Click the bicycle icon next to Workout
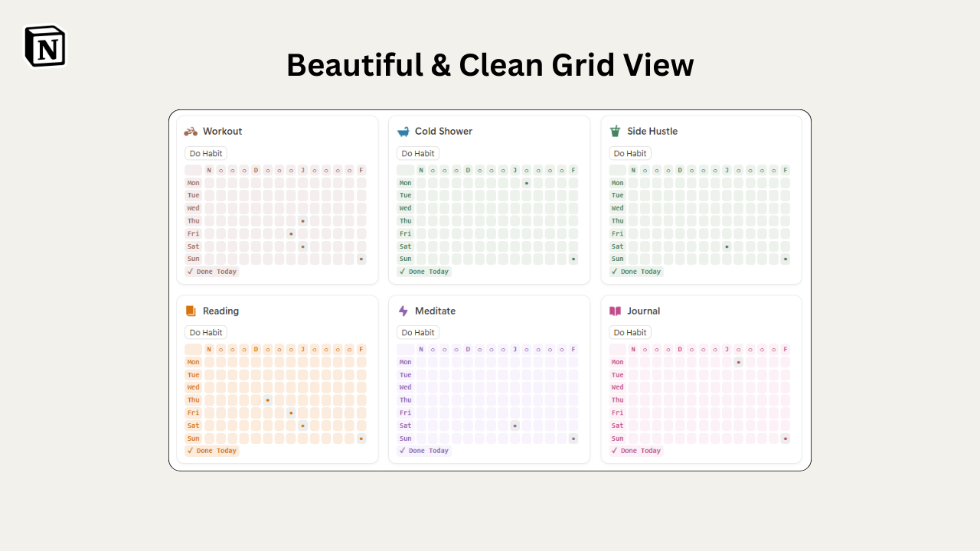This screenshot has width=980, height=551. click(x=190, y=131)
